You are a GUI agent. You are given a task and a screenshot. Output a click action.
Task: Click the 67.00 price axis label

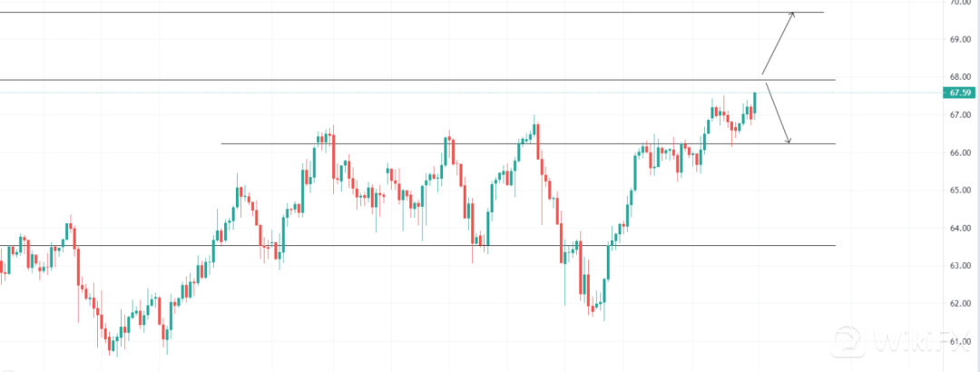tap(962, 115)
